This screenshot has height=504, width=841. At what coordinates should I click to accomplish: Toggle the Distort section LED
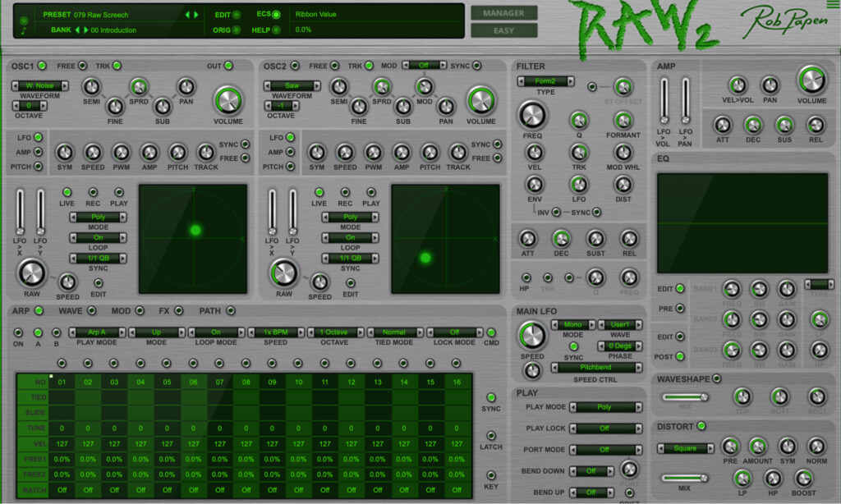coord(701,426)
